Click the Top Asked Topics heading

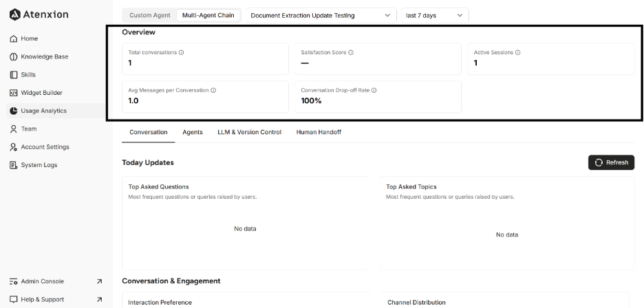411,187
